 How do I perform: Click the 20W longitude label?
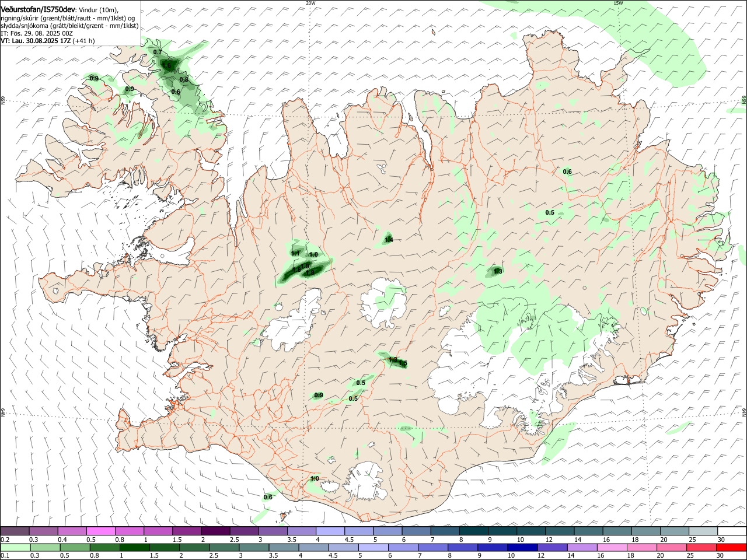point(310,3)
